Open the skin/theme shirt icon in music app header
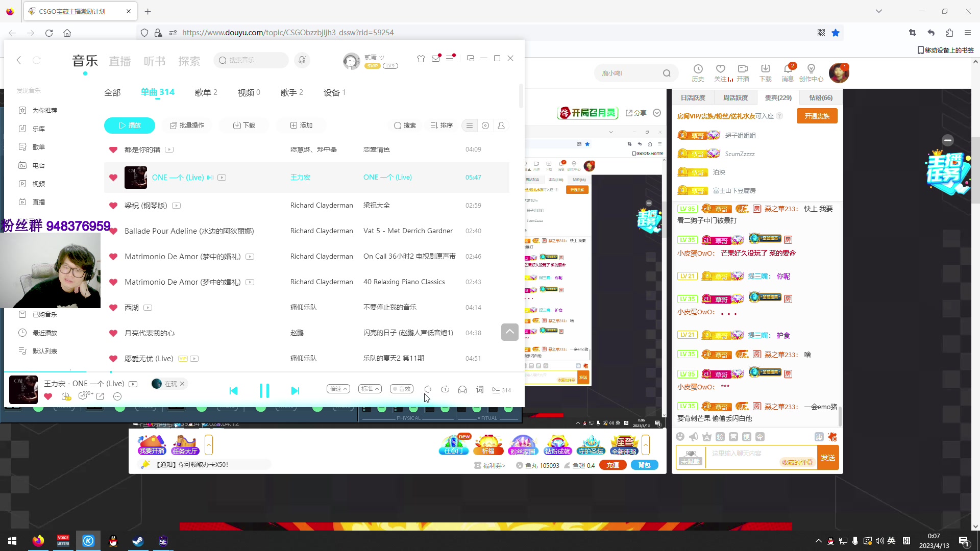The width and height of the screenshot is (980, 551). pyautogui.click(x=421, y=59)
